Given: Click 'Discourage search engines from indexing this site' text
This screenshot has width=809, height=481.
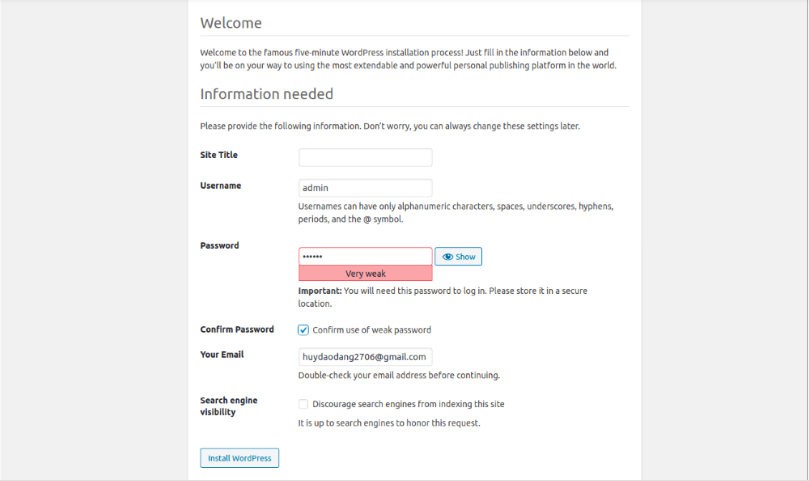Looking at the screenshot, I should click(408, 404).
